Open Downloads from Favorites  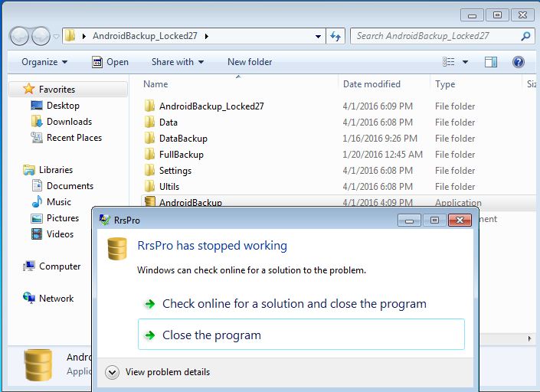[69, 122]
